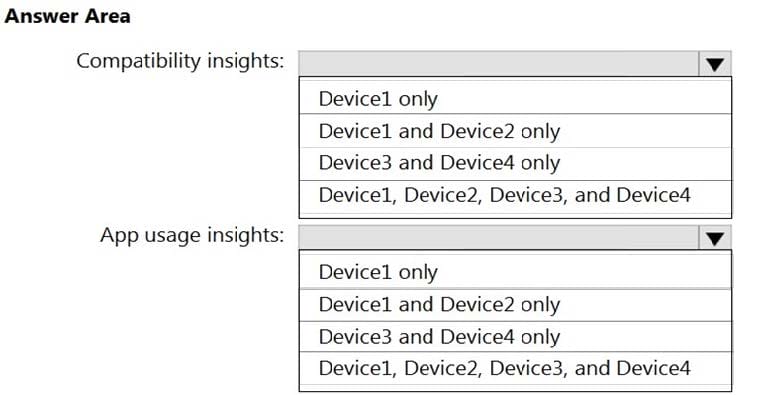Pick 'Device3 and Device4 only' for App usage insights

pos(515,336)
